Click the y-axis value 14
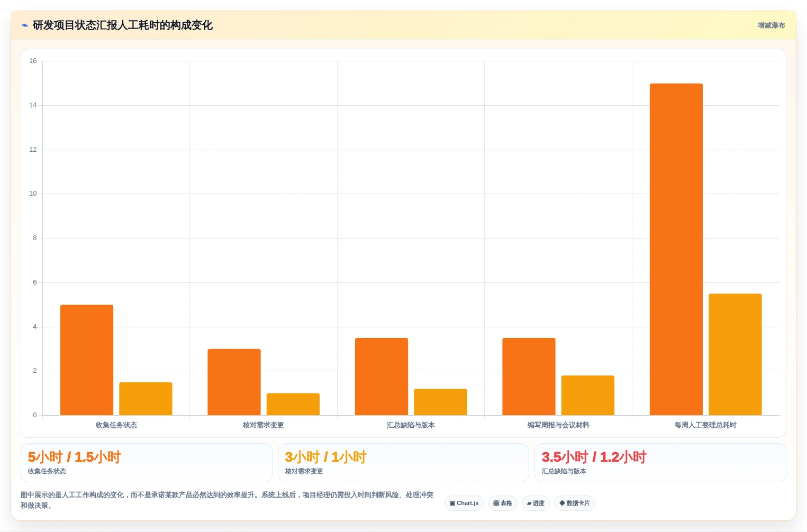This screenshot has width=807, height=532. coord(33,105)
